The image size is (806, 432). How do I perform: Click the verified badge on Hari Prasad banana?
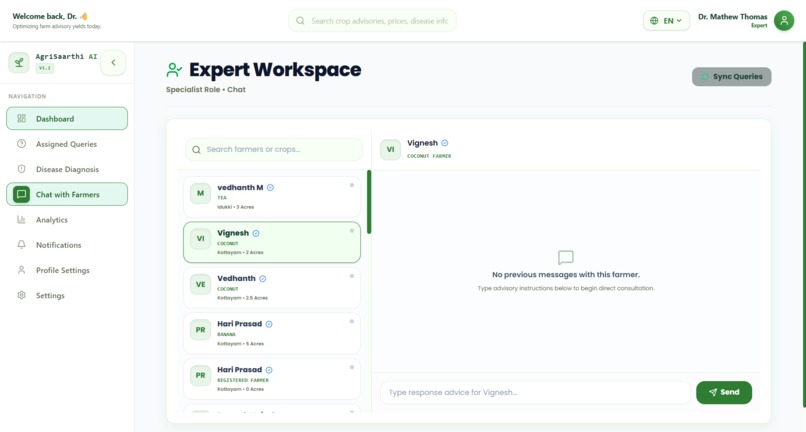269,324
